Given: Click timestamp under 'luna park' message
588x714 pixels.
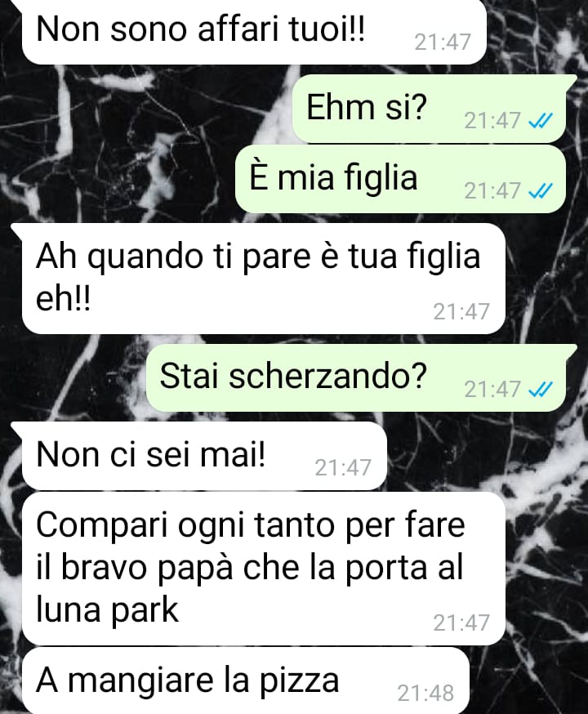Looking at the screenshot, I should [x=461, y=623].
